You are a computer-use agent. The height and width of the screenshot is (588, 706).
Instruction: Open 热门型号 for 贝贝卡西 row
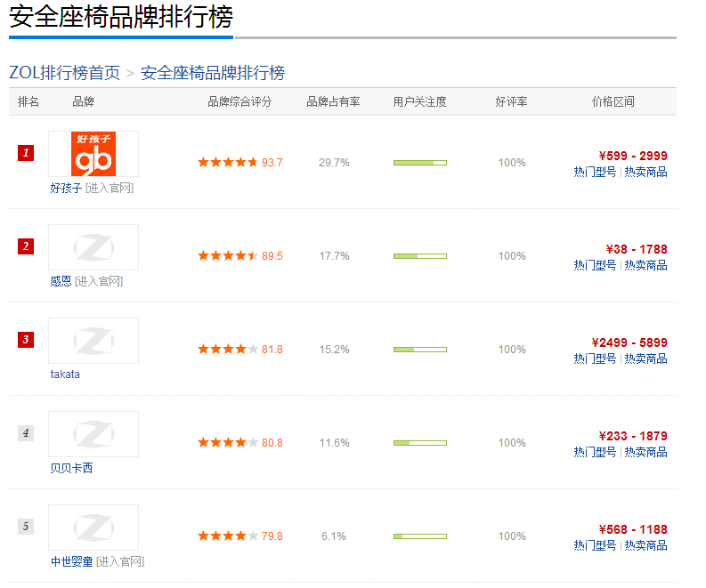pos(595,453)
